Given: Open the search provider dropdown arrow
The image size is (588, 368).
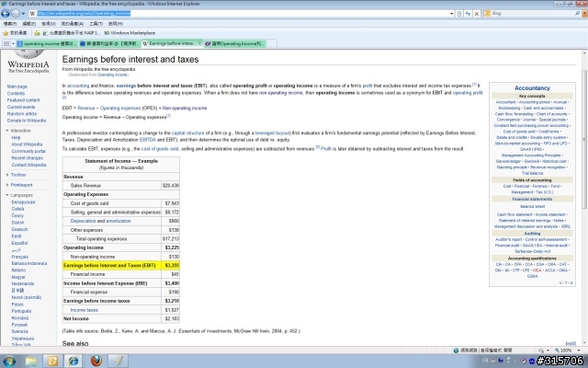Looking at the screenshot, I should pos(584,14).
